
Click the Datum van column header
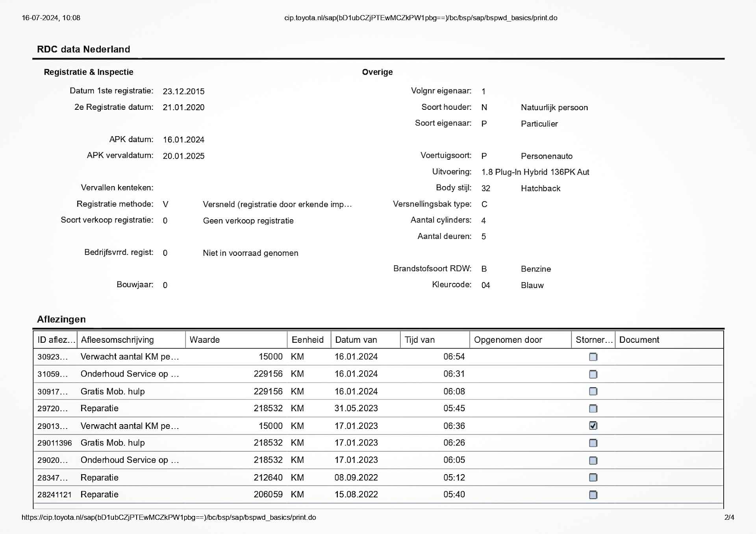point(365,340)
